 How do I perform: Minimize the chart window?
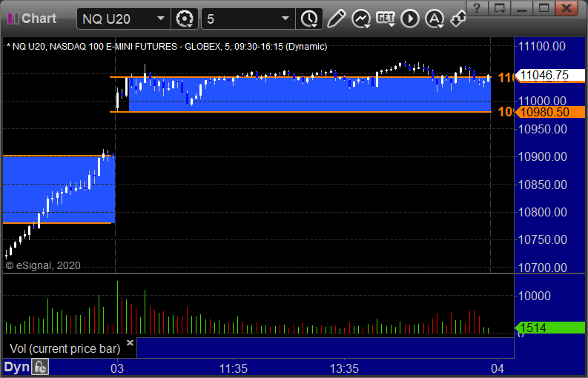(521, 8)
